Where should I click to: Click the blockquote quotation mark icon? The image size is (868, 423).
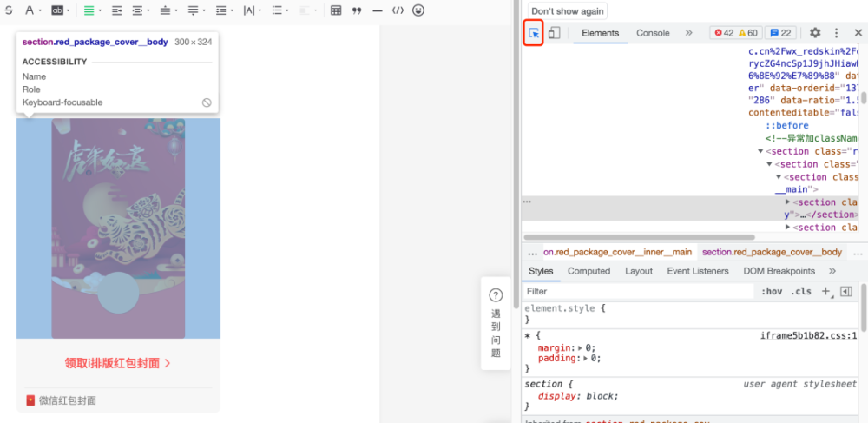click(357, 10)
